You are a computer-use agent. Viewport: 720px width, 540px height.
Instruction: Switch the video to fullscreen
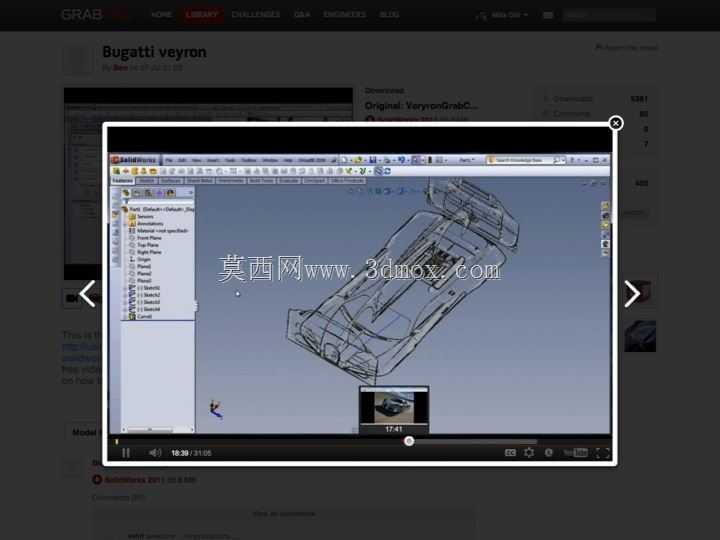[x=603, y=453]
